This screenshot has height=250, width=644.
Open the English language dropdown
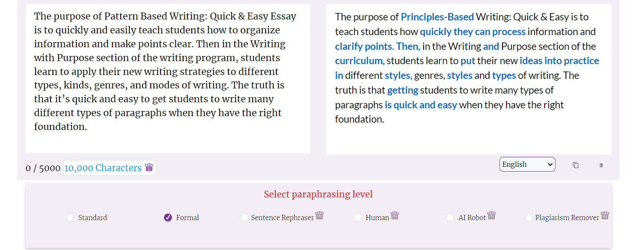coord(527,164)
